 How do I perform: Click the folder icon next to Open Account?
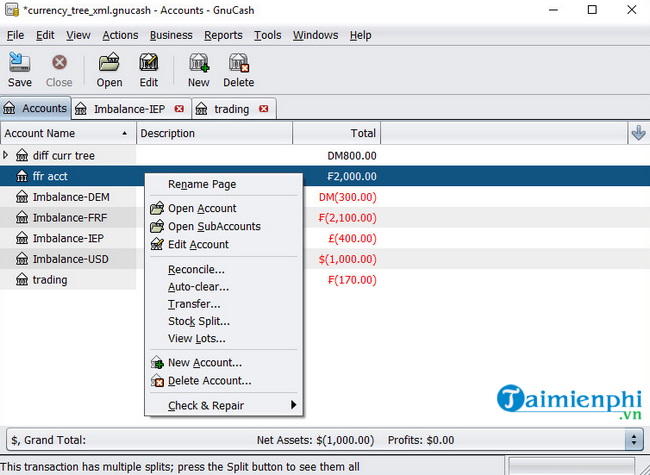coord(157,208)
